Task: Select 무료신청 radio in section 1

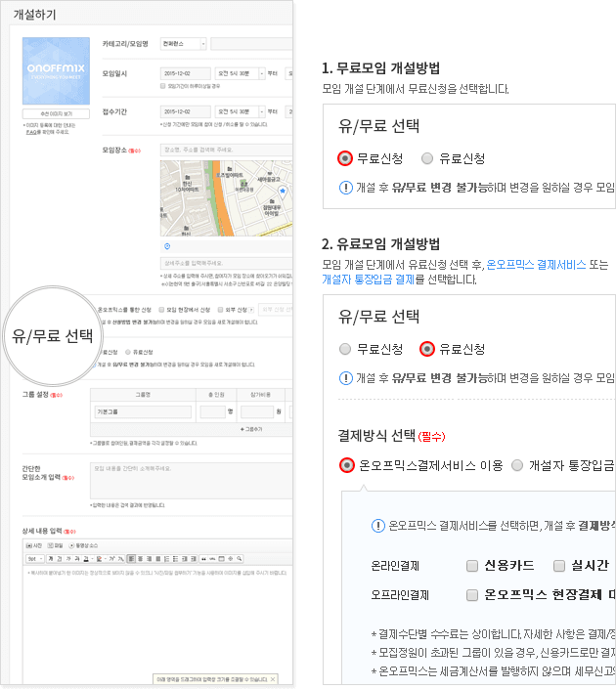Action: [345, 158]
